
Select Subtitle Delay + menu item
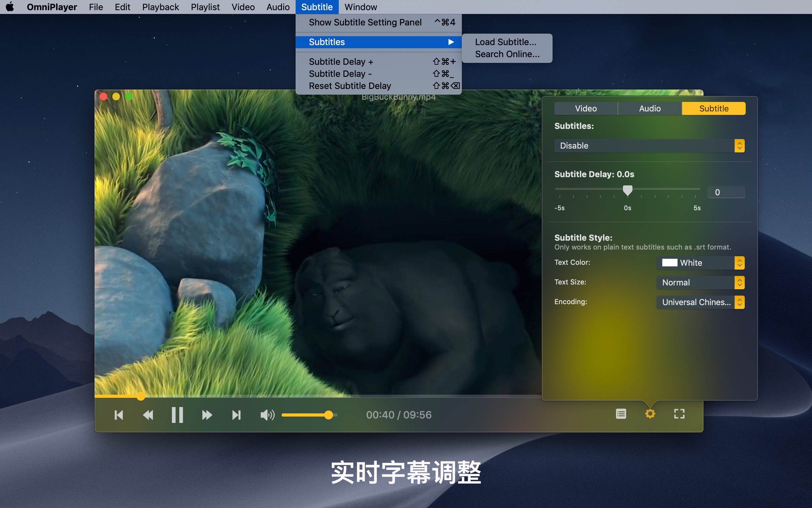click(378, 62)
